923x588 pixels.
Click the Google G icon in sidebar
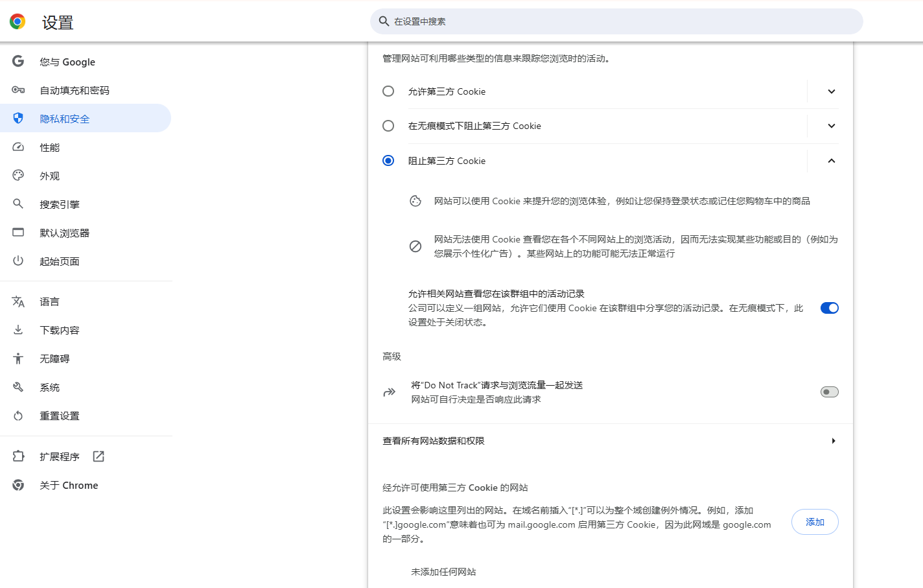tap(18, 62)
